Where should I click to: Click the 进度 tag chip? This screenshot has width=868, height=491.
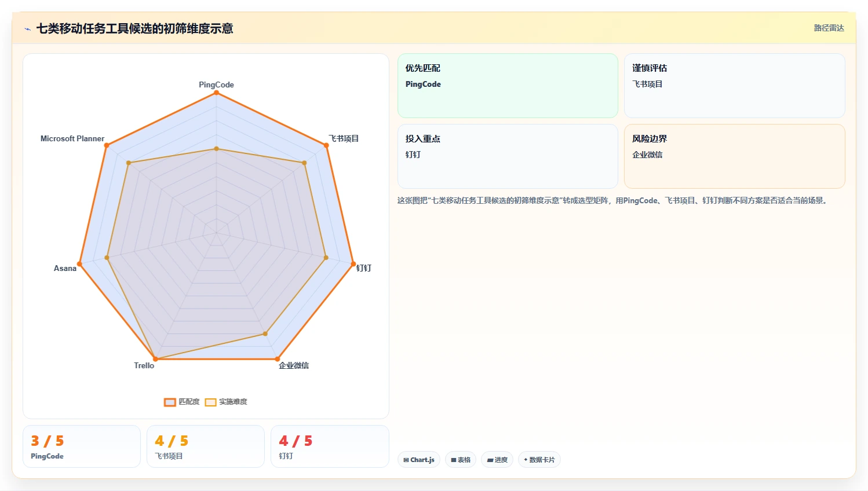(497, 460)
